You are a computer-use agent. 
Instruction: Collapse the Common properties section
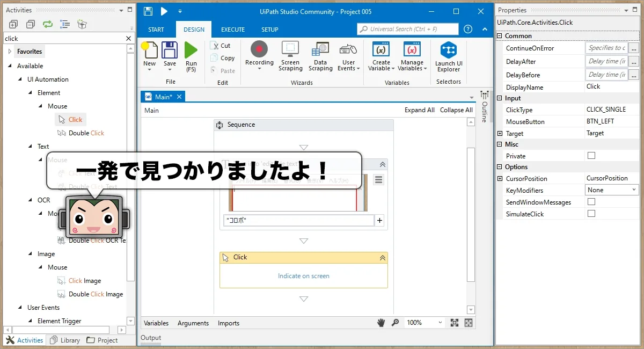tap(500, 36)
